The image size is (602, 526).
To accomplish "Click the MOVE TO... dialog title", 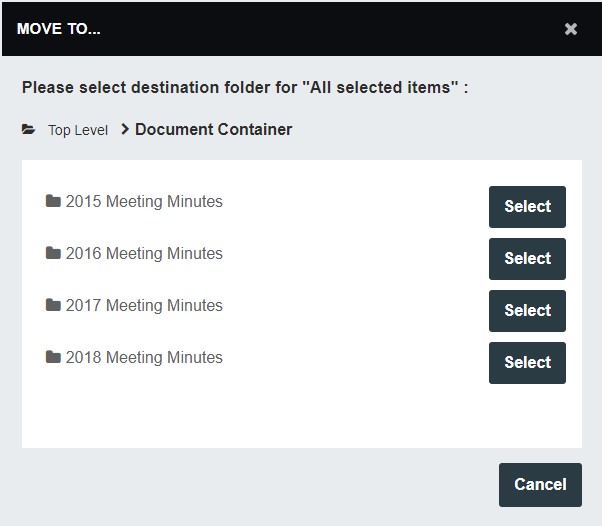I will [x=59, y=29].
